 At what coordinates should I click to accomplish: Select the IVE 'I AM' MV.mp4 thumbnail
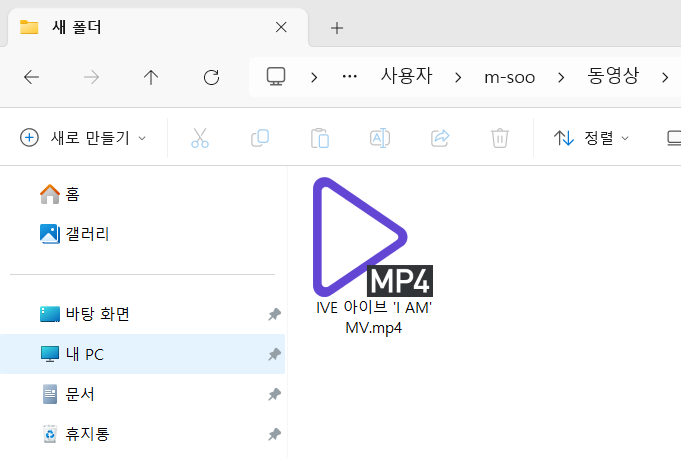click(373, 237)
